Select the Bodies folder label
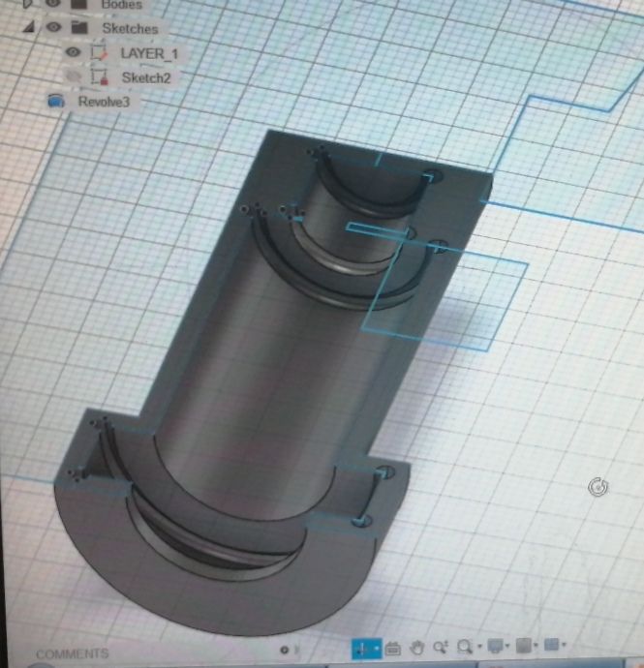The height and width of the screenshot is (668, 644). [122, 4]
